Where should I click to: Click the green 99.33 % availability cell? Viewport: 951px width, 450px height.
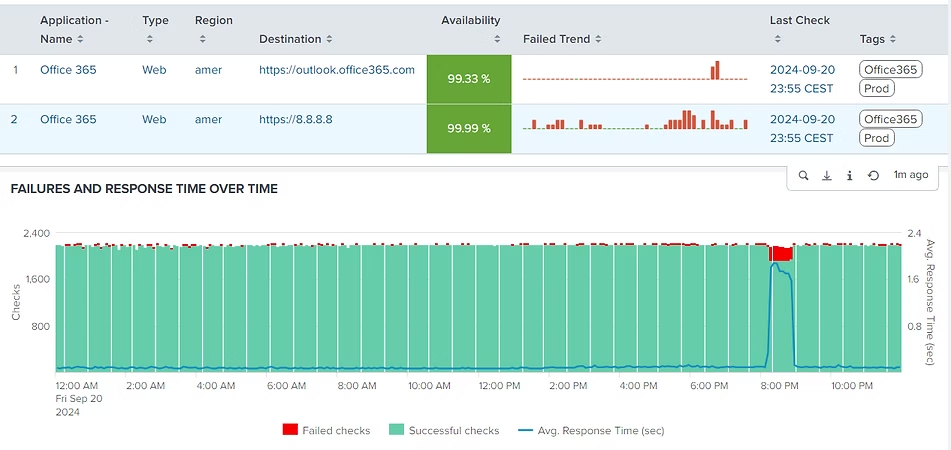(468, 78)
